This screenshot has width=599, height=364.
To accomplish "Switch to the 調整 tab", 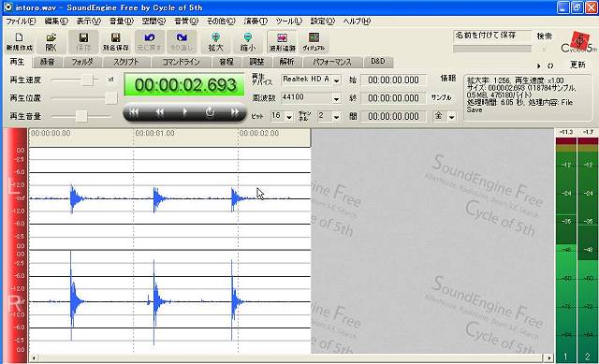I will click(x=256, y=62).
